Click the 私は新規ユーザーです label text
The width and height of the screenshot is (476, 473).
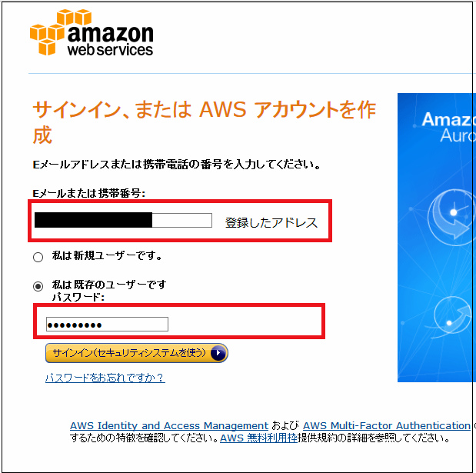(x=107, y=256)
